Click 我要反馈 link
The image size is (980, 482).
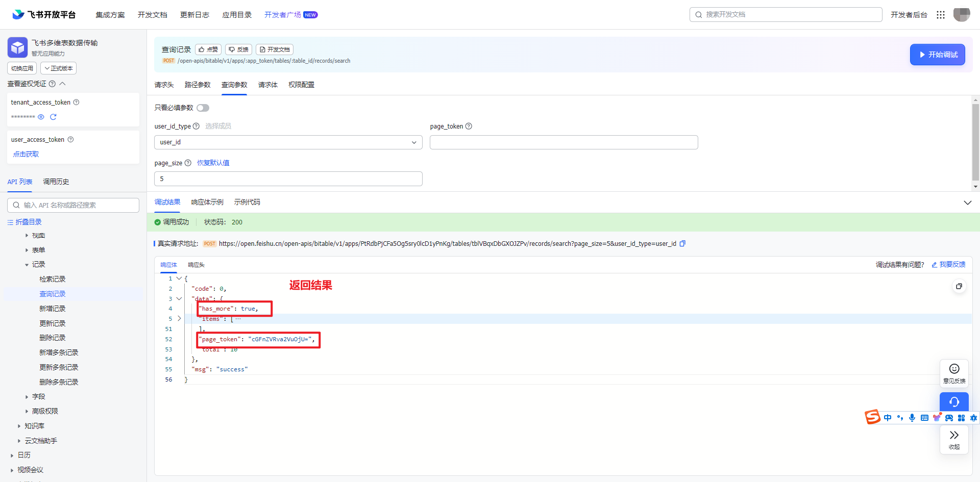(948, 264)
